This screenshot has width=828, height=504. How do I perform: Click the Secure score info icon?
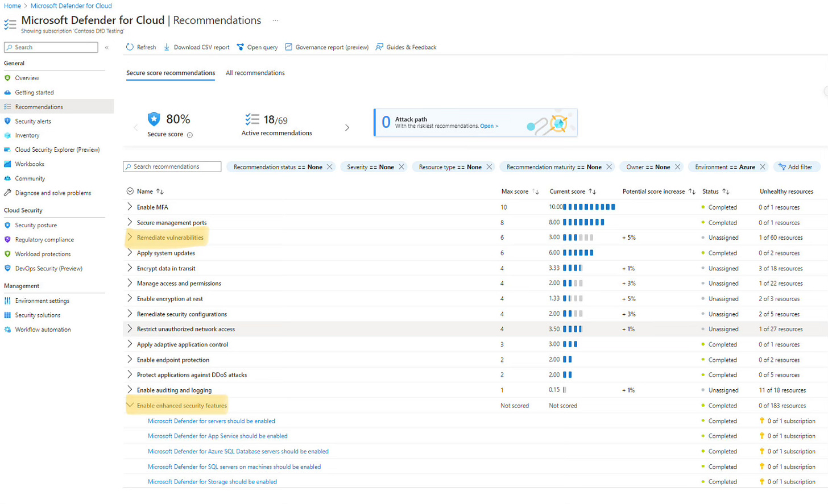[x=190, y=135]
